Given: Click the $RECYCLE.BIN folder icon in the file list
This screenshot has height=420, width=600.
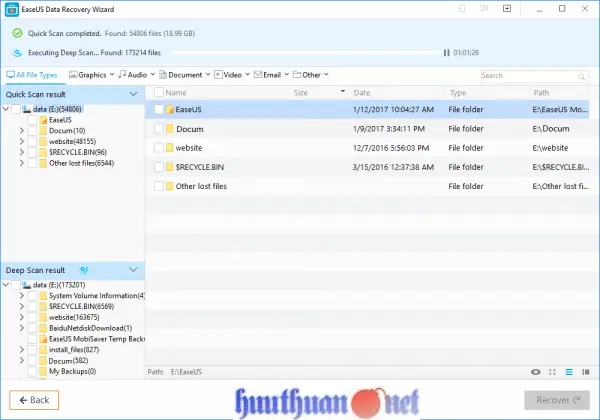Looking at the screenshot, I should [170, 167].
